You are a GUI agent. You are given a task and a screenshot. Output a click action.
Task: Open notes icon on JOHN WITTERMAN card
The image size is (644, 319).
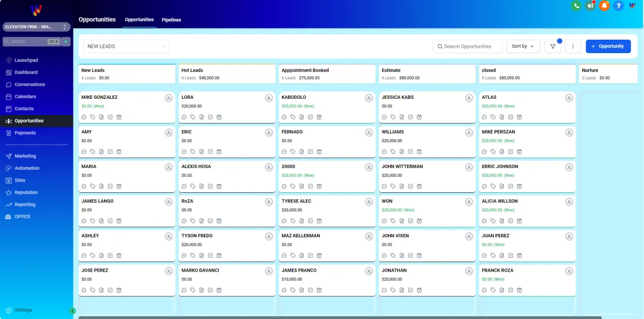click(x=402, y=186)
